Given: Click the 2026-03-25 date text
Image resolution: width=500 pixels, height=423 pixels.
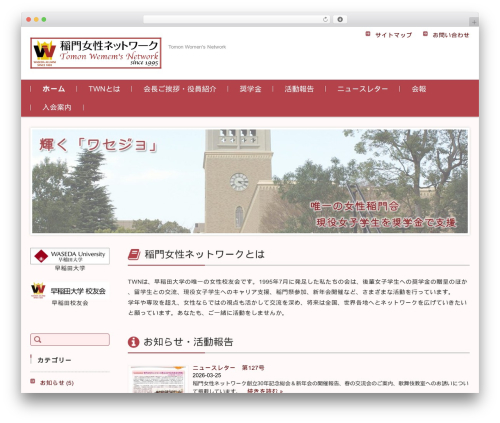Looking at the screenshot, I should [x=207, y=375].
